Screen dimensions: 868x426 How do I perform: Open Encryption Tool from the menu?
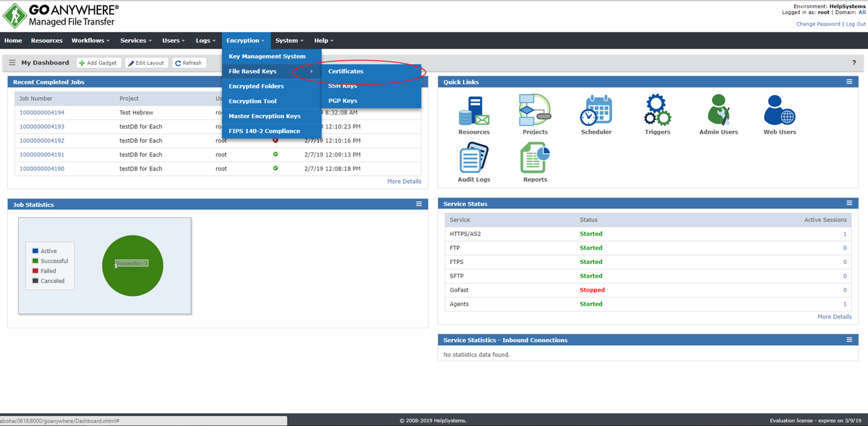click(x=272, y=101)
